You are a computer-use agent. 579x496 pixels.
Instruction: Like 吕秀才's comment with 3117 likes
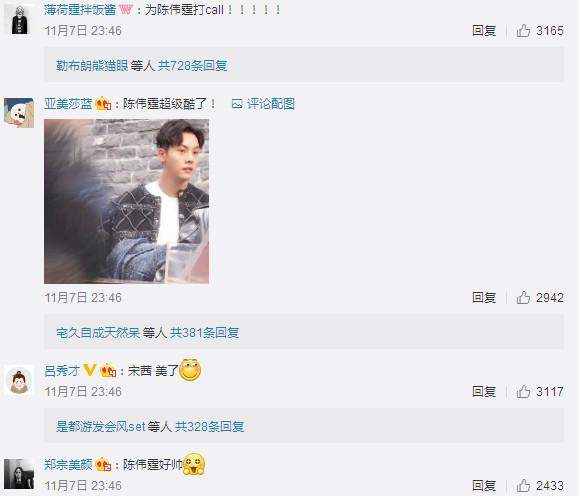[539, 391]
